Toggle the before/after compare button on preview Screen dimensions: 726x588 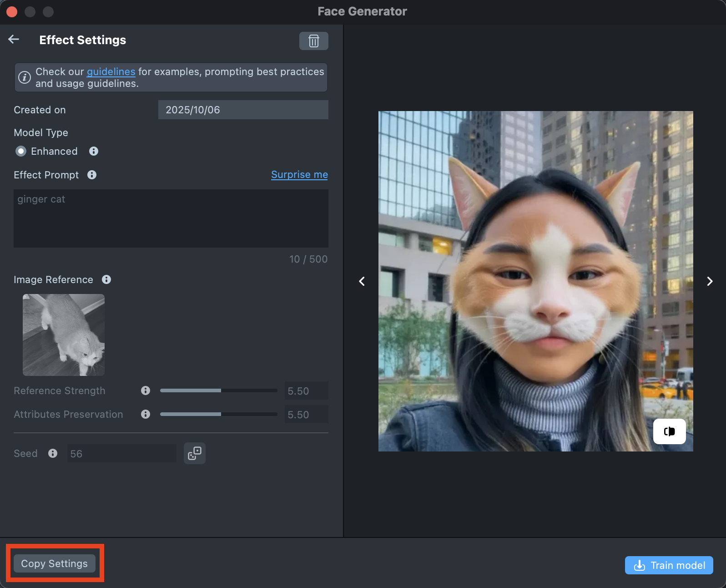pyautogui.click(x=669, y=431)
